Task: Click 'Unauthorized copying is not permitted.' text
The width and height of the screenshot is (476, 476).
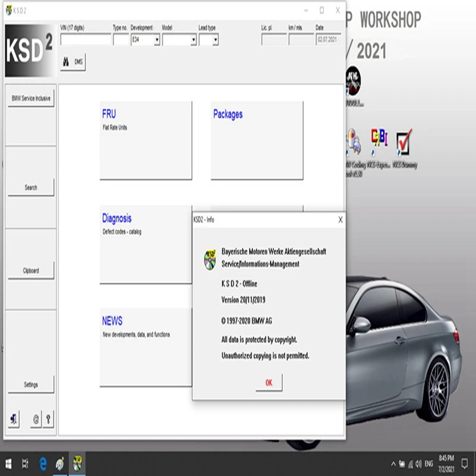Action: (x=265, y=355)
